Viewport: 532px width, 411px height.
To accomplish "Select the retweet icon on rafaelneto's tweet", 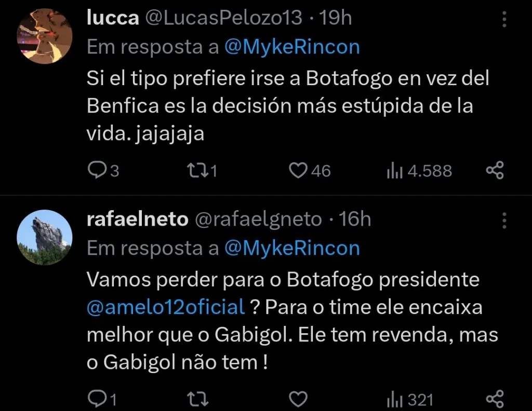I will coord(199,399).
